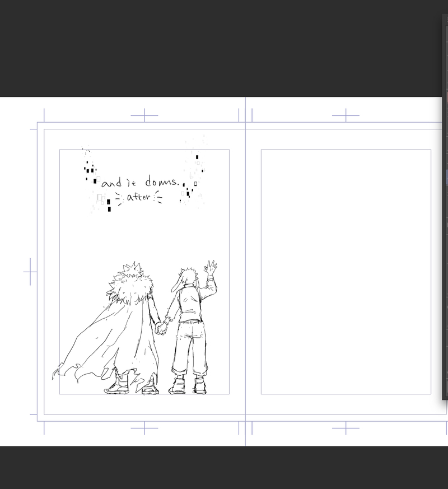Screen dimensions: 448x489
Task: Click the two figures' clasped hands
Action: pos(161,329)
